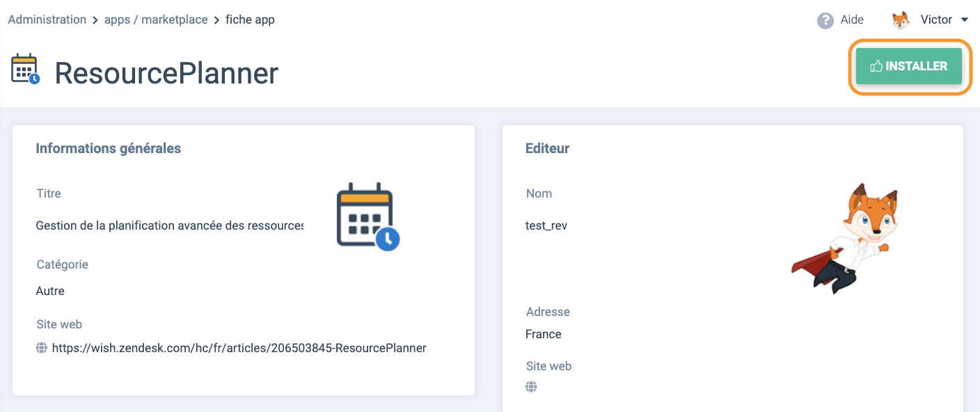Click the ResourcePlanner page heading
The image size is (980, 412).
(166, 73)
